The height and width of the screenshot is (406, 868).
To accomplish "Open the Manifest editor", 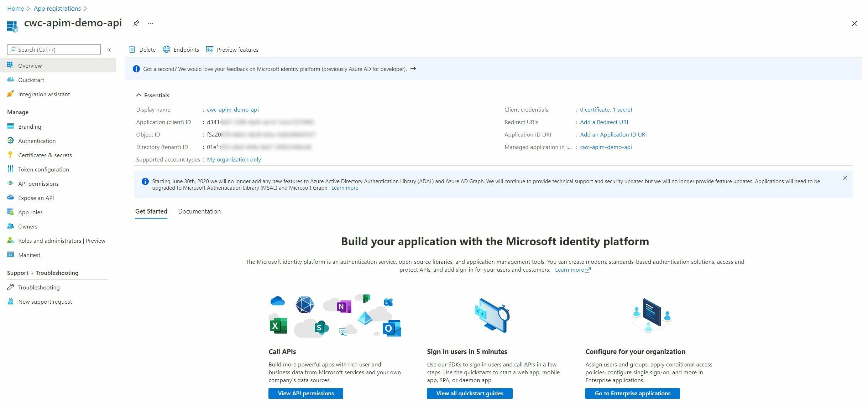I will [x=29, y=255].
